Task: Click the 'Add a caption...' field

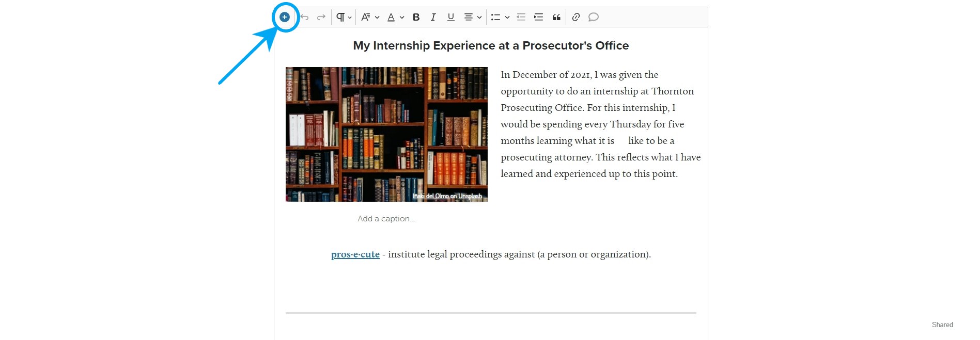Action: click(x=386, y=219)
